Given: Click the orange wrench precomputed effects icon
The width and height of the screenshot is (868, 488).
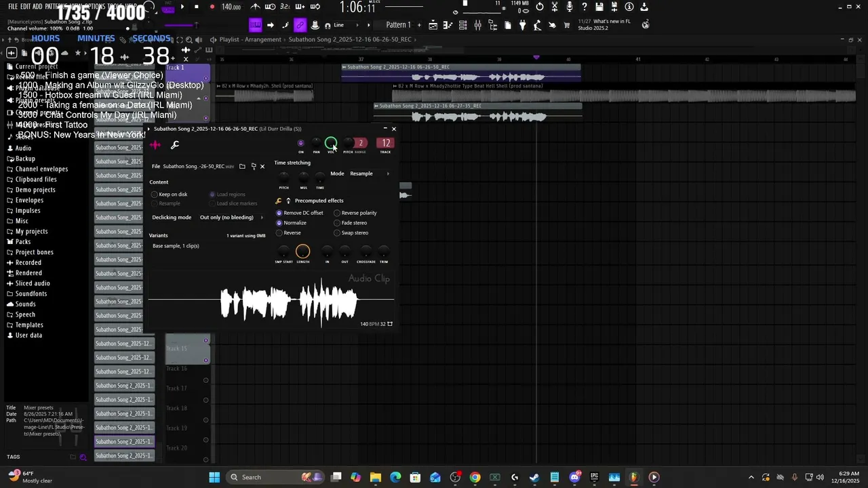Looking at the screenshot, I should pyautogui.click(x=279, y=201).
